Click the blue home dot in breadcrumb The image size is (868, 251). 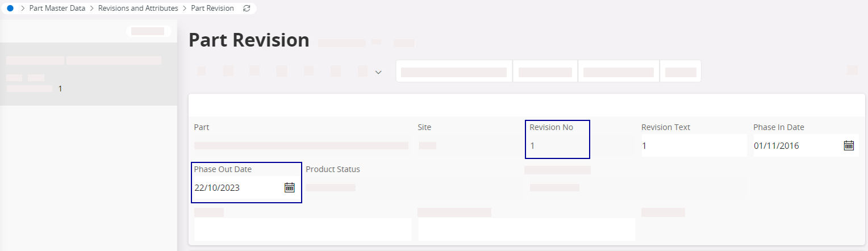tap(10, 9)
